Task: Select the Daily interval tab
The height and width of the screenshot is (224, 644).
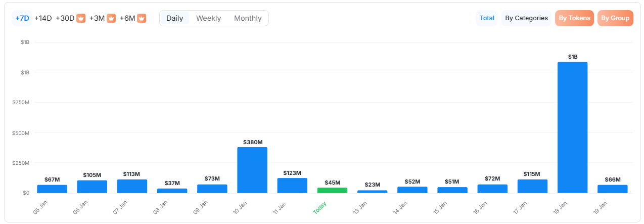Action: pos(174,18)
